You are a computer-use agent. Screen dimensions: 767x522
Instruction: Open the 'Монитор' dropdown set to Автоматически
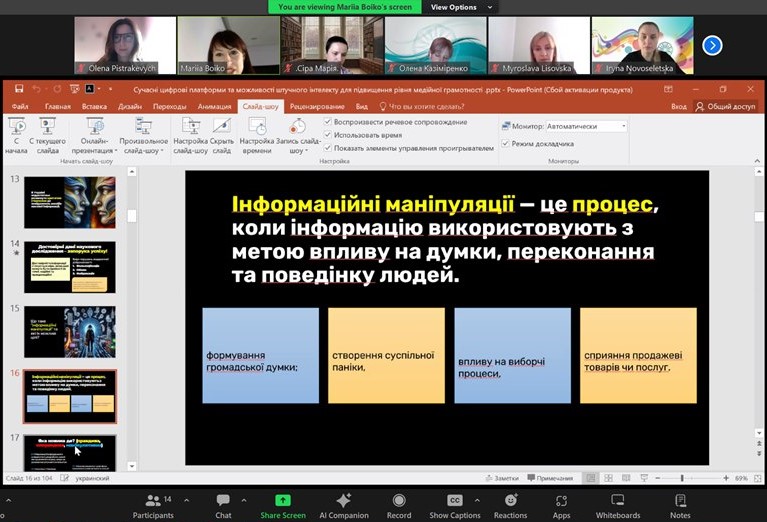586,127
